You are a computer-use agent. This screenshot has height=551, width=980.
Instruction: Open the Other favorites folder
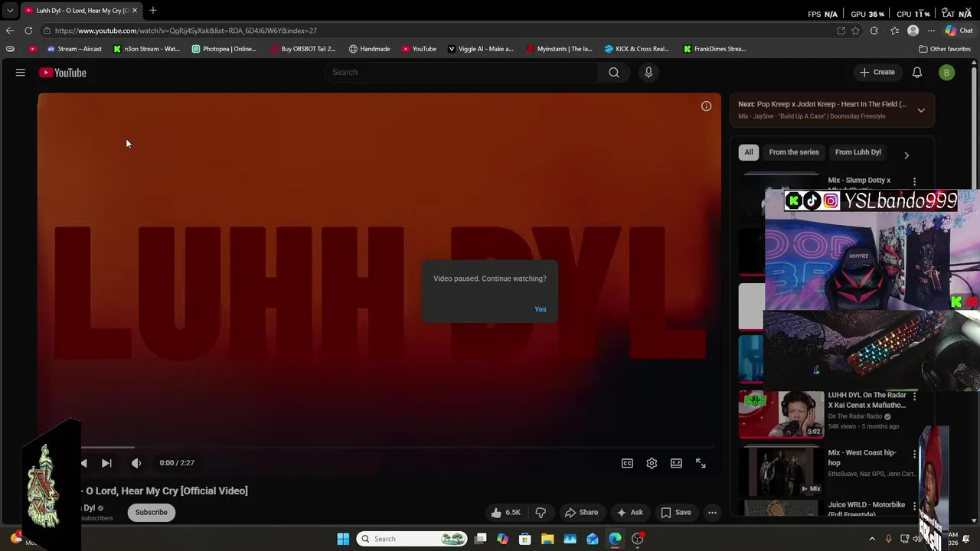[945, 49]
